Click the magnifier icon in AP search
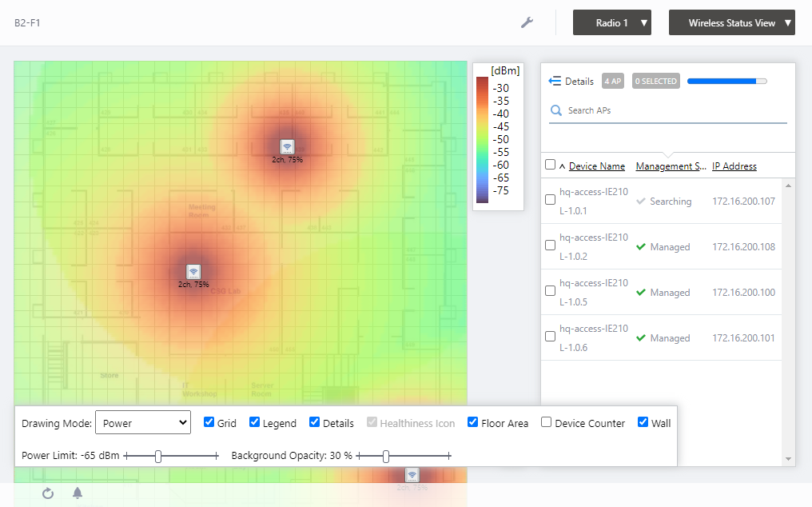This screenshot has width=812, height=507. click(556, 110)
